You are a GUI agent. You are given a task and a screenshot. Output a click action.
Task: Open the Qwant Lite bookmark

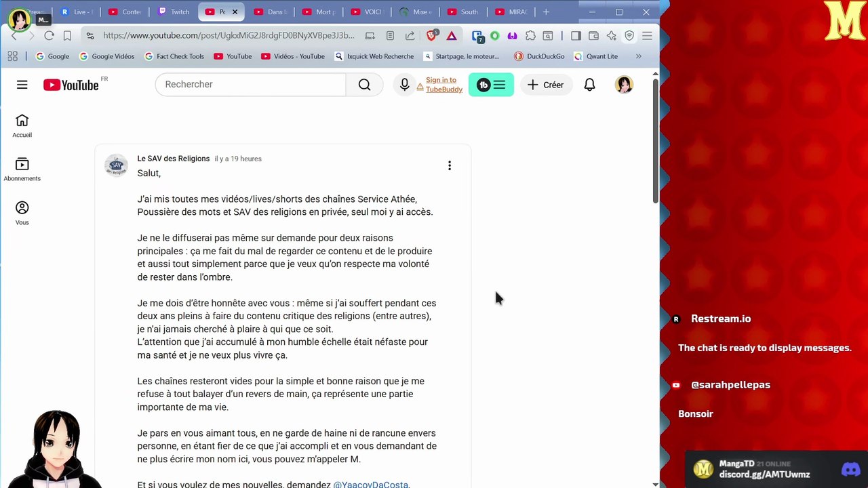click(x=595, y=56)
